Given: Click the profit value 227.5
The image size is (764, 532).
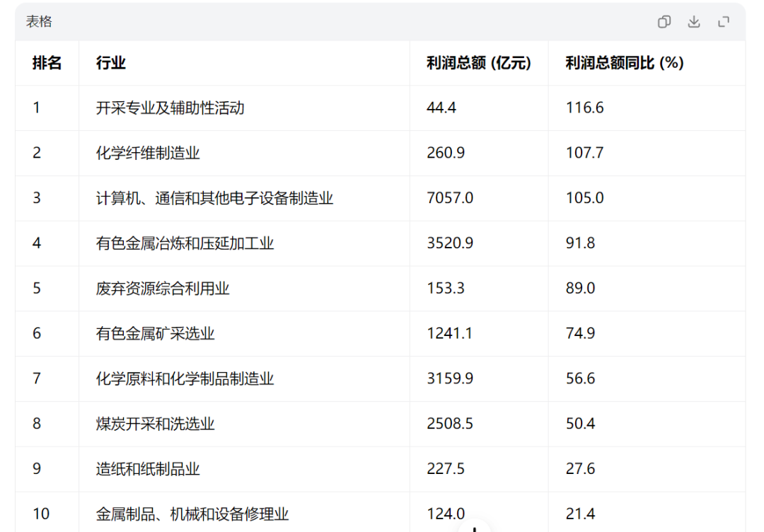Looking at the screenshot, I should click(446, 469).
